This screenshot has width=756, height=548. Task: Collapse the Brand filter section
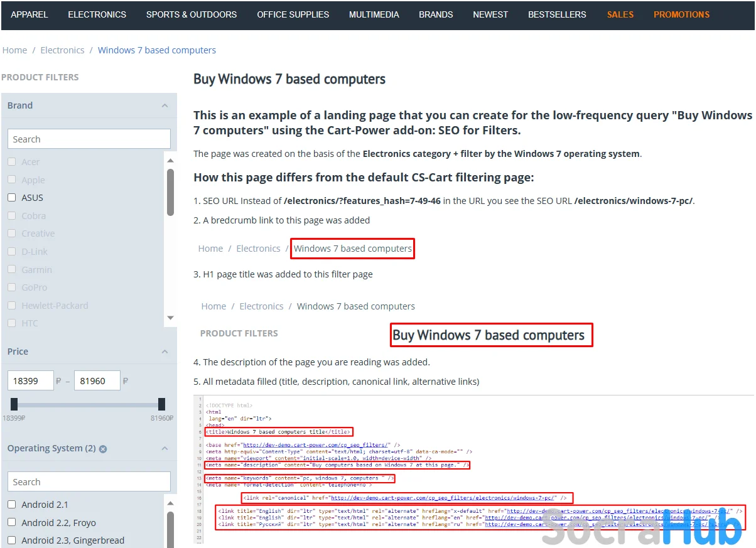tap(165, 105)
